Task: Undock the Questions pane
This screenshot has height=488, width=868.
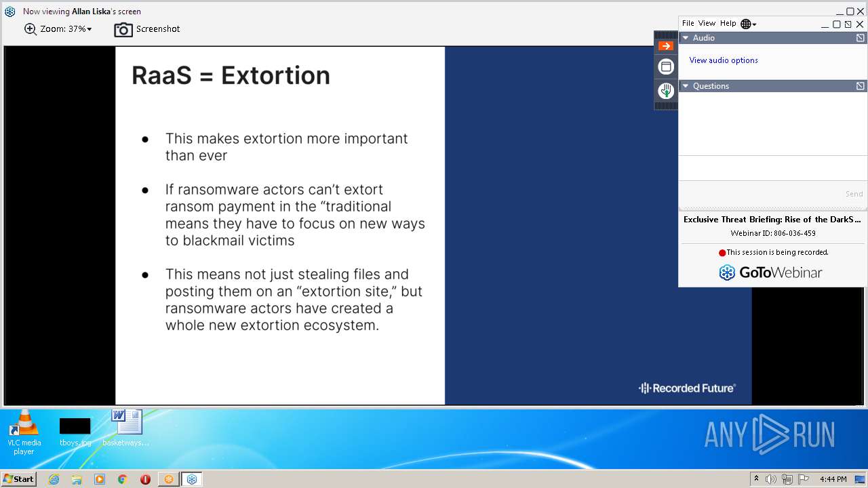Action: pyautogui.click(x=860, y=86)
